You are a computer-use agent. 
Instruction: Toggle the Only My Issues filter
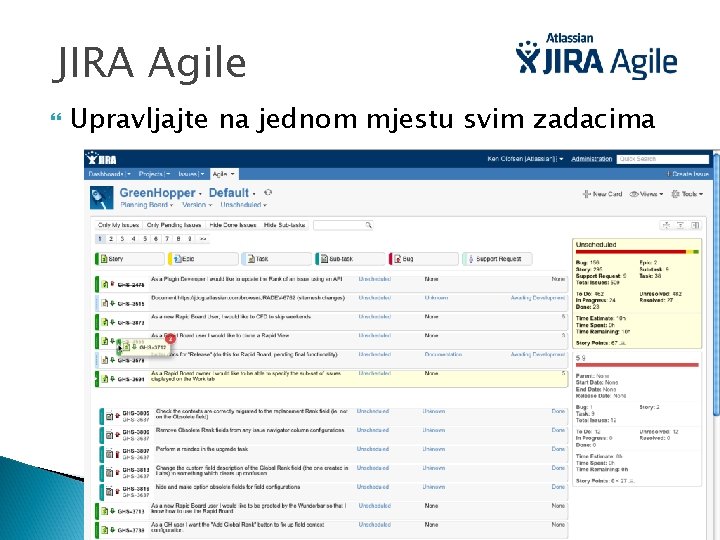(118, 225)
